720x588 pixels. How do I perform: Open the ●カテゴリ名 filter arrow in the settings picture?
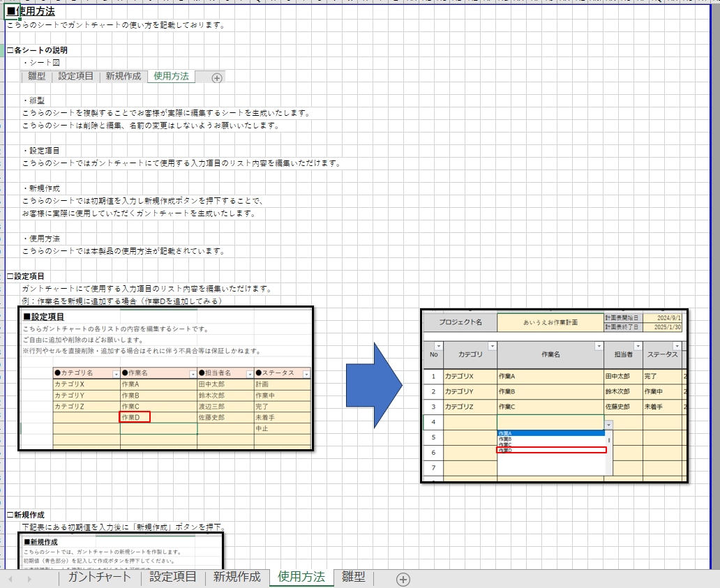pos(117,374)
